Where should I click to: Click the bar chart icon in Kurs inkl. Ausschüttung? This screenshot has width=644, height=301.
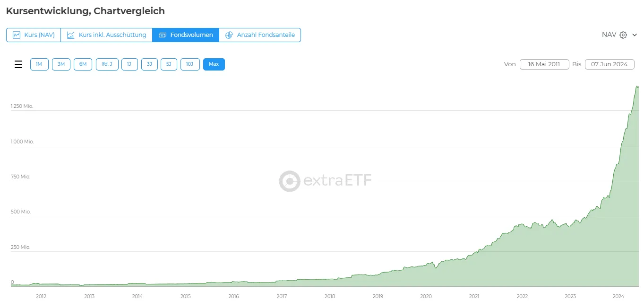click(x=71, y=35)
